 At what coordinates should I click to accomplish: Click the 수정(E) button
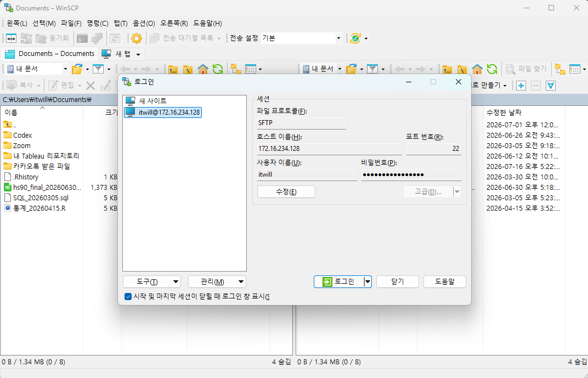(286, 191)
